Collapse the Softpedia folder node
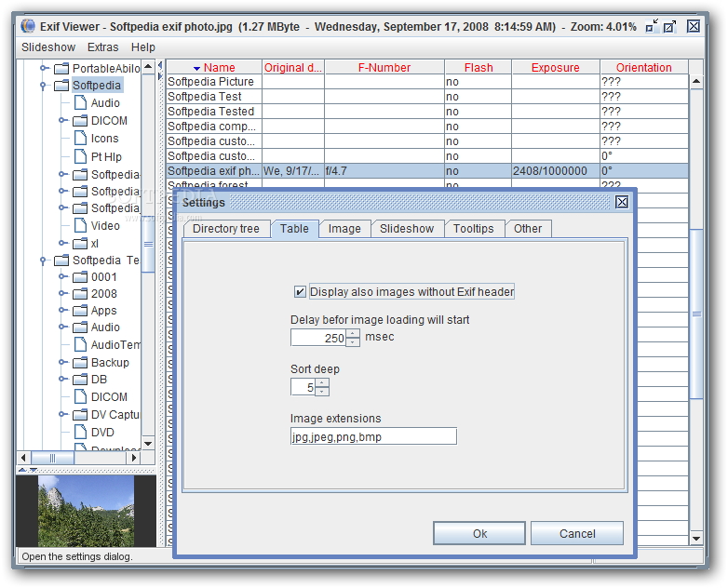This screenshot has width=728, height=588. (43, 86)
